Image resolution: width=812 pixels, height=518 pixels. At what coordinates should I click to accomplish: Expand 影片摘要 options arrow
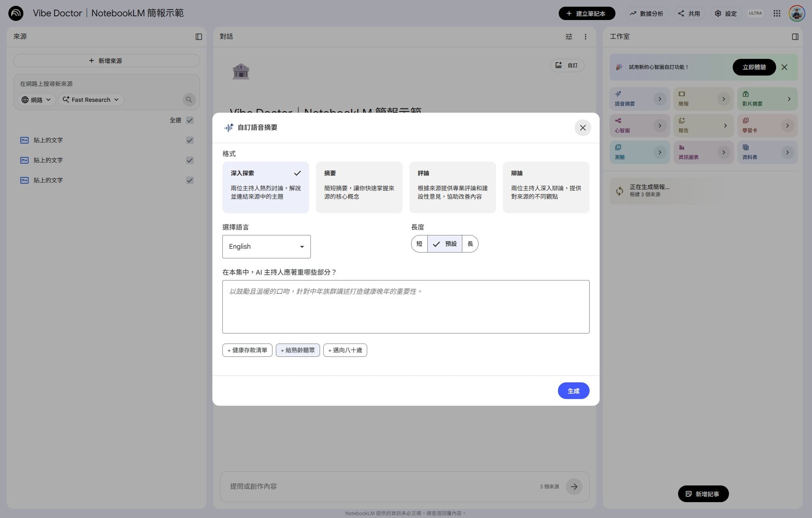point(789,99)
